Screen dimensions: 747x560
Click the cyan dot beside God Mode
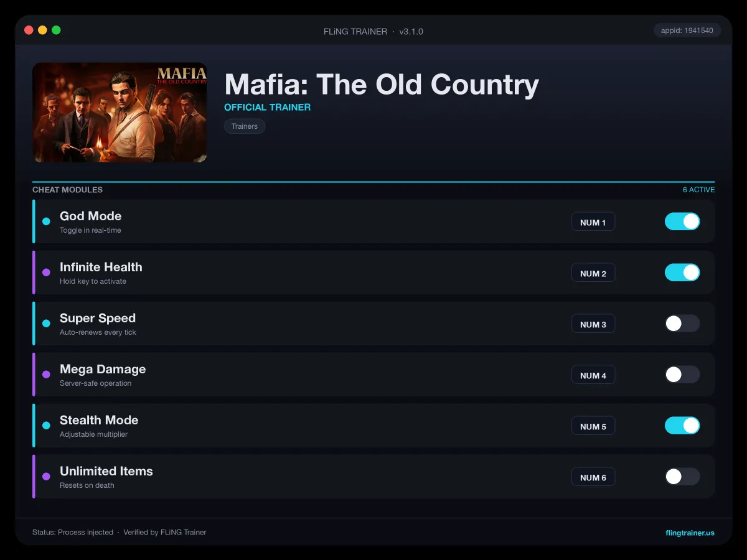[x=46, y=222]
